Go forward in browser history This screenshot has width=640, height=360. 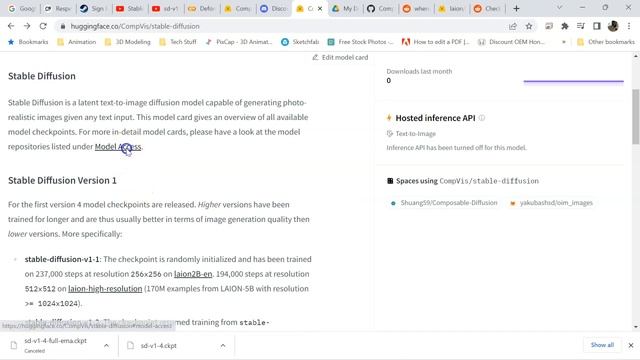coord(27,26)
